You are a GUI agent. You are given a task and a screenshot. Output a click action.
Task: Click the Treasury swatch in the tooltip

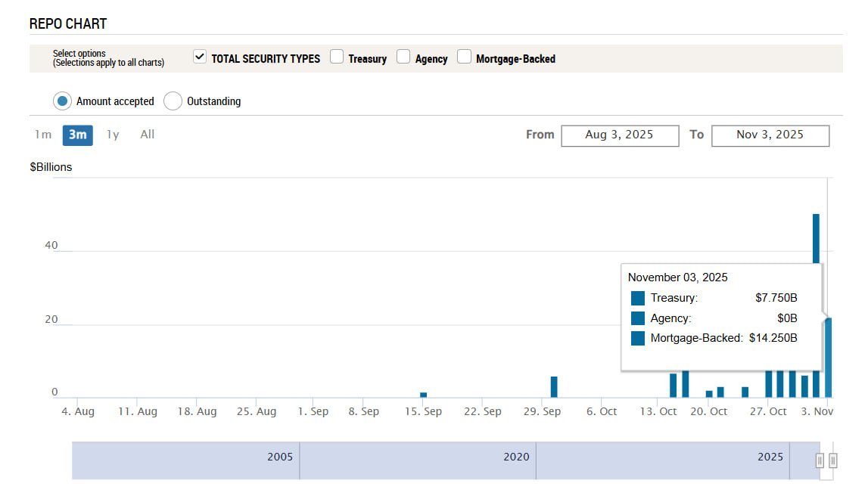point(638,298)
